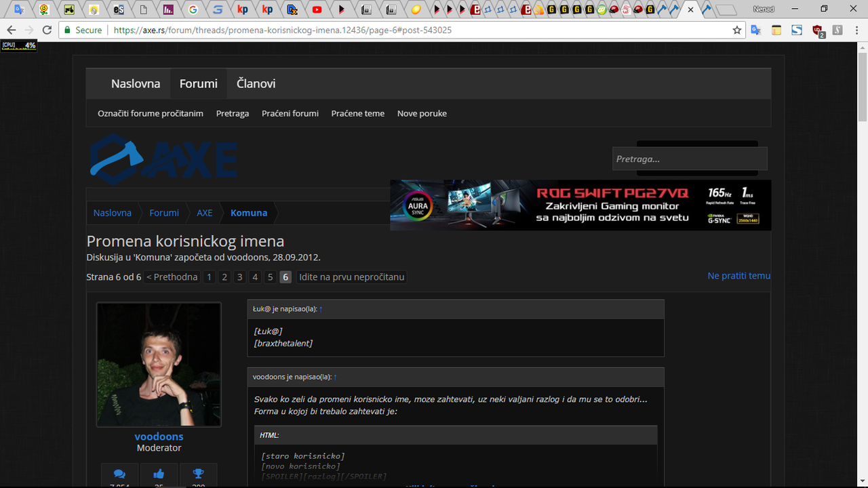
Task: Click the uBlock Origin shield icon
Action: (x=816, y=30)
